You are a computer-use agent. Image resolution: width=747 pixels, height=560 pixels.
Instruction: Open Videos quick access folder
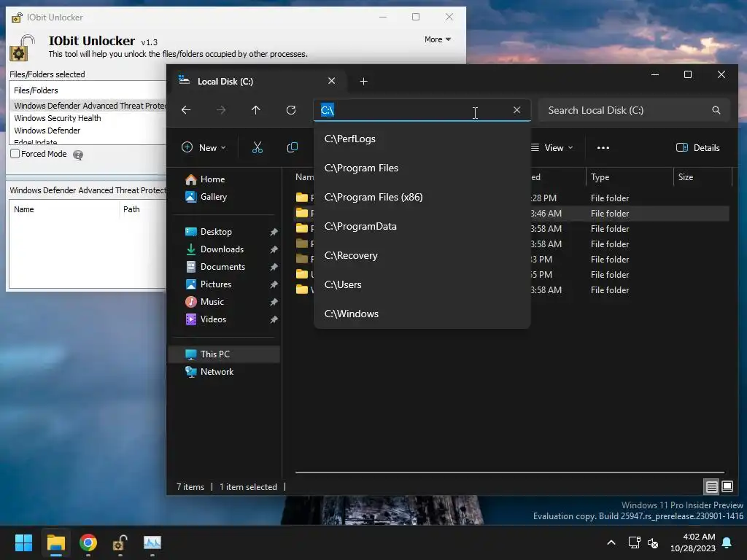[206, 319]
